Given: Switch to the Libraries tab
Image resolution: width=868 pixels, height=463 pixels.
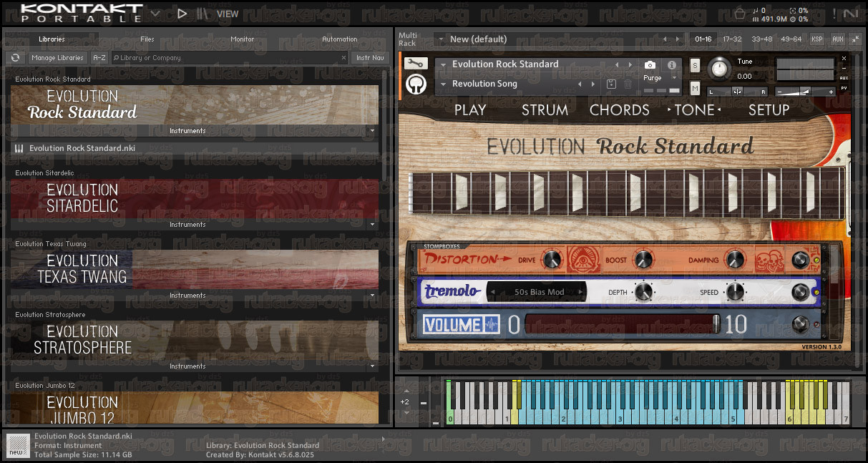Looking at the screenshot, I should coord(52,39).
